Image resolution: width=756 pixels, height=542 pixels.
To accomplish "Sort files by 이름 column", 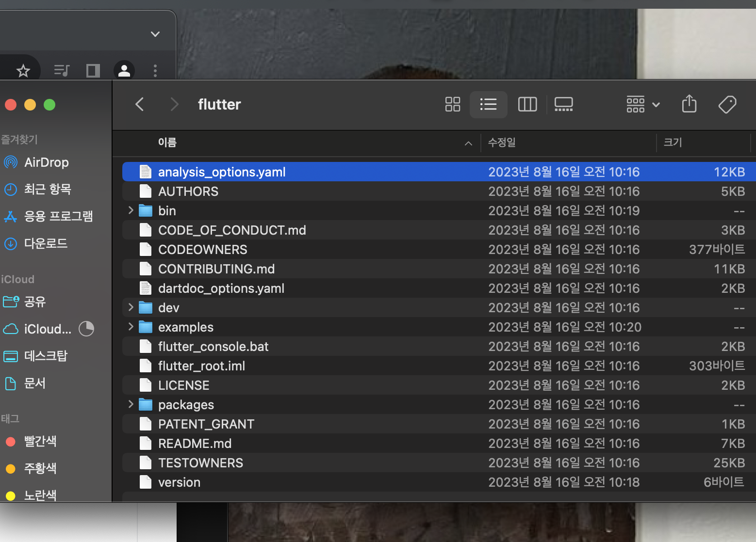I will [167, 143].
